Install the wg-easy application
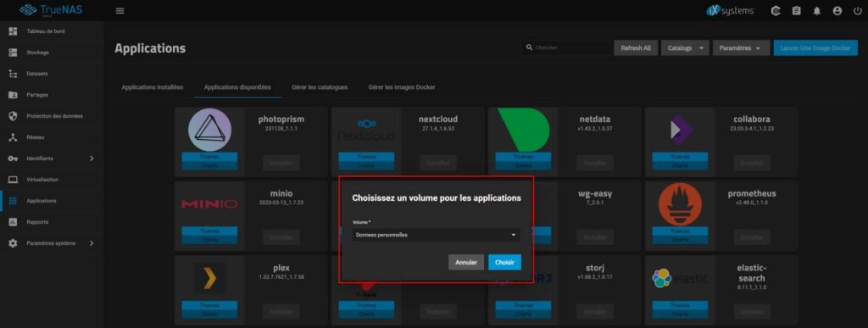Screen dimensions: 868x328 (x=595, y=236)
